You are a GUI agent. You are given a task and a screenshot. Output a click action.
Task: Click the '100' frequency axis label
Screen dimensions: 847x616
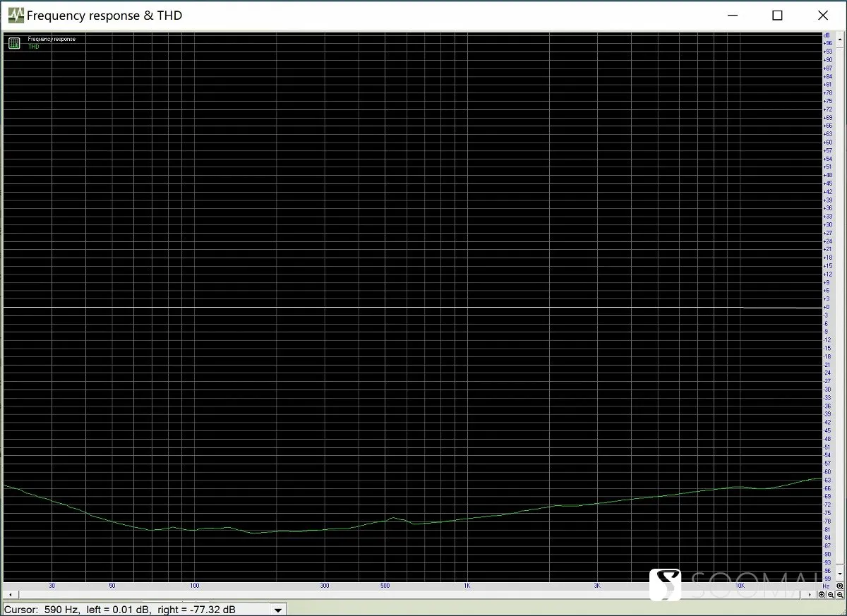195,586
